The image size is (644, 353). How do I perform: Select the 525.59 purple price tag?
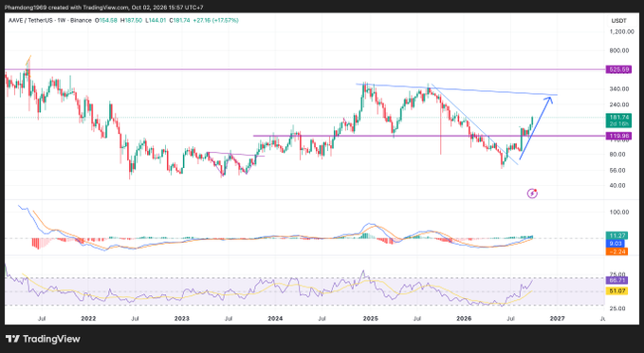(x=619, y=69)
